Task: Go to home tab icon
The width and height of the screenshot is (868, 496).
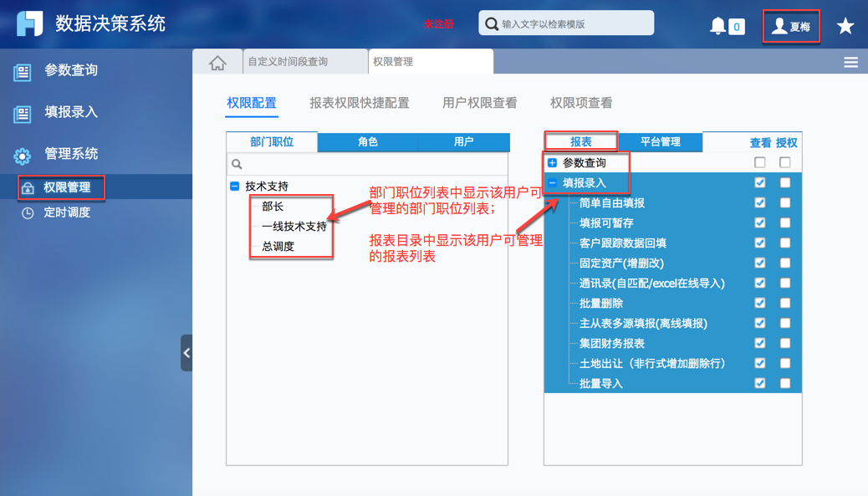Action: [217, 62]
